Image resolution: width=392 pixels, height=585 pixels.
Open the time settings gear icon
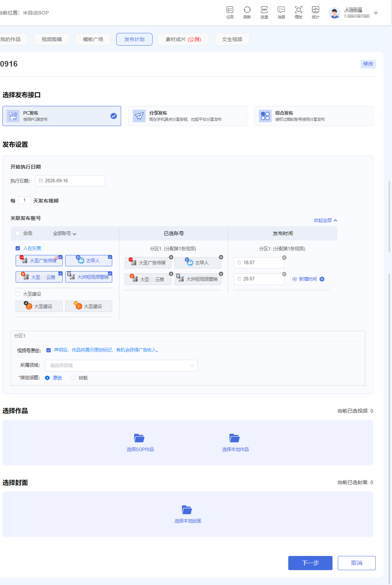pyautogui.click(x=322, y=279)
